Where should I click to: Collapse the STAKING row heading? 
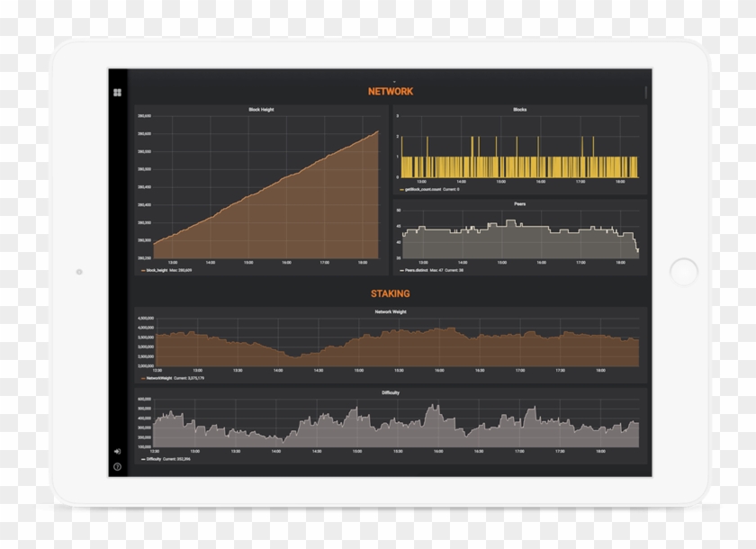tap(390, 293)
